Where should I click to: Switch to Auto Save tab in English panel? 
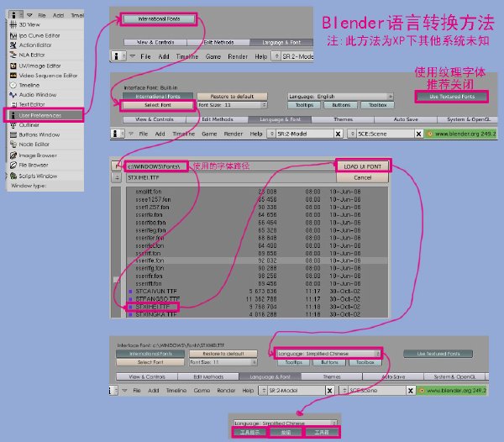(x=406, y=119)
